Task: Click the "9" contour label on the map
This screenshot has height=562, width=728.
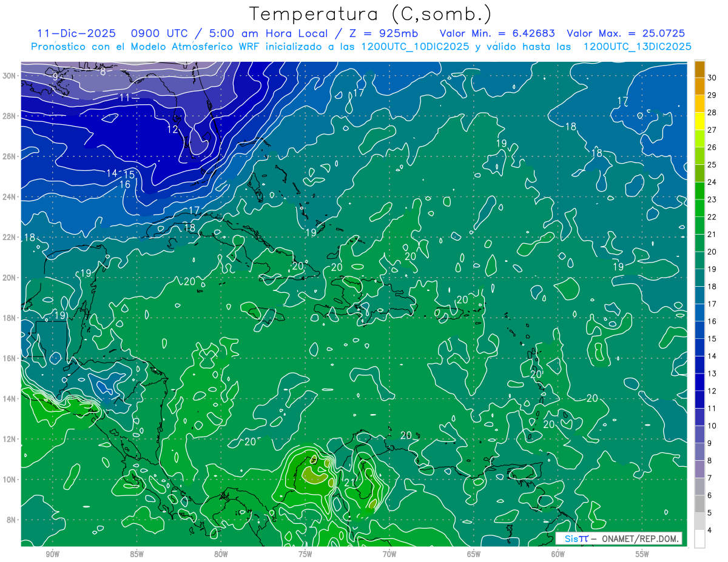Action: 55,76
